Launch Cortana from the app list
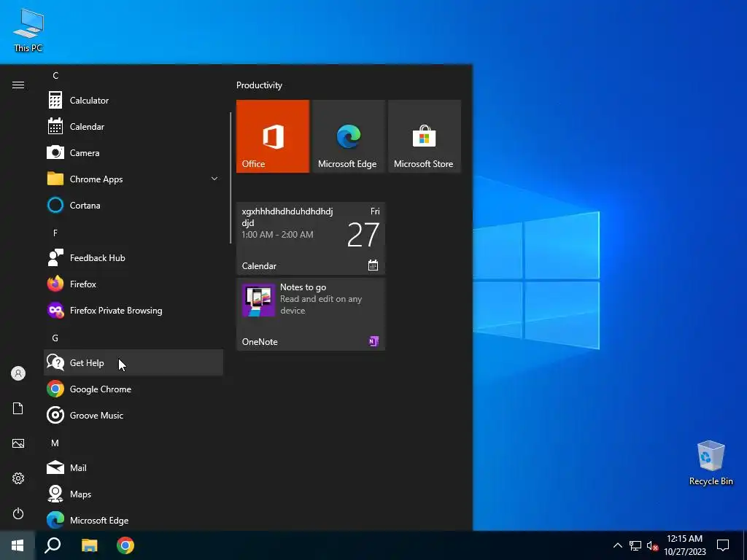Image resolution: width=747 pixels, height=560 pixels. 133,205
